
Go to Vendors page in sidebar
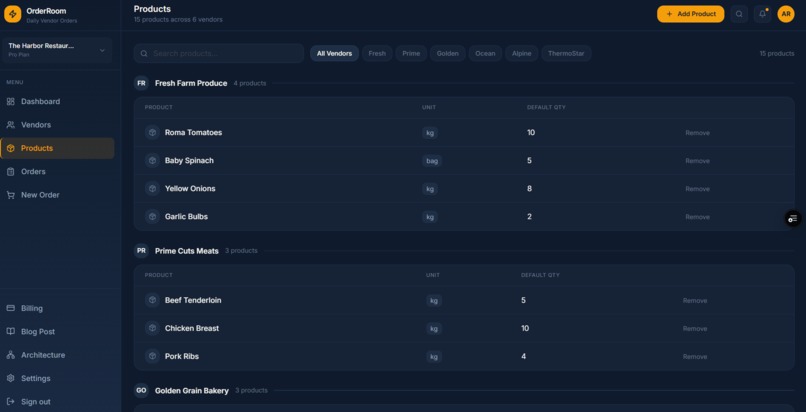coord(57,125)
